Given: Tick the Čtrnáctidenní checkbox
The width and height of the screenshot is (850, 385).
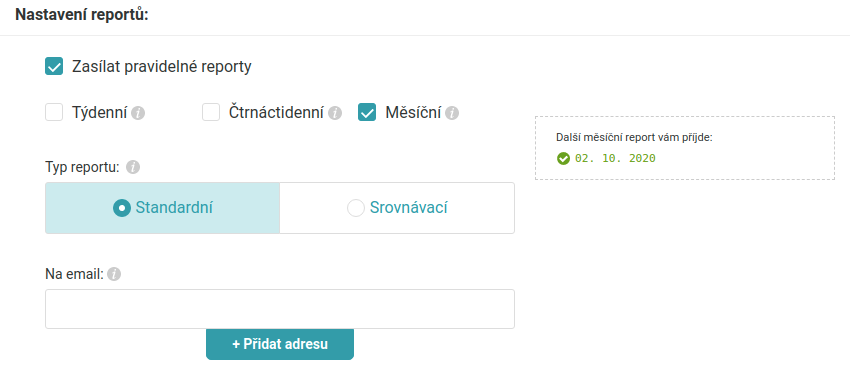Looking at the screenshot, I should tap(211, 113).
